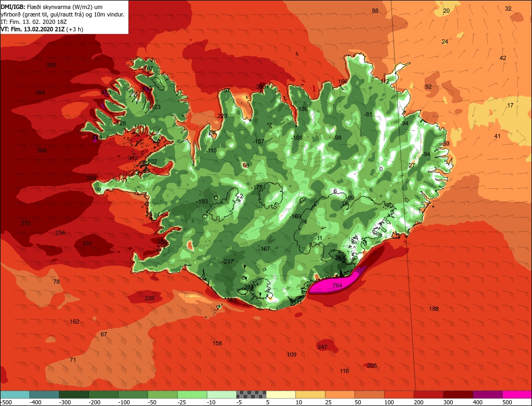Viewport: 532px width, 406px height.
Task: Click the 226 value south of the coast
Action: click(x=149, y=298)
